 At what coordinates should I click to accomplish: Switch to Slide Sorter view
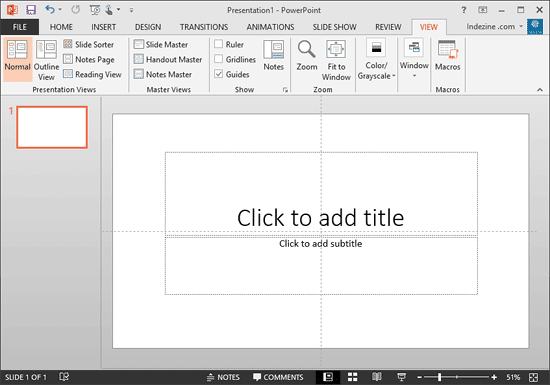[89, 45]
